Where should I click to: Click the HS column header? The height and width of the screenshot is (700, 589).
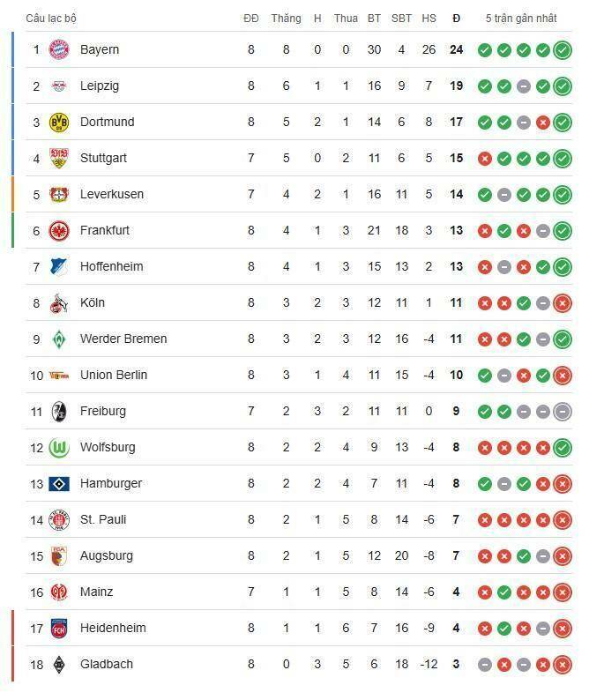click(x=429, y=18)
